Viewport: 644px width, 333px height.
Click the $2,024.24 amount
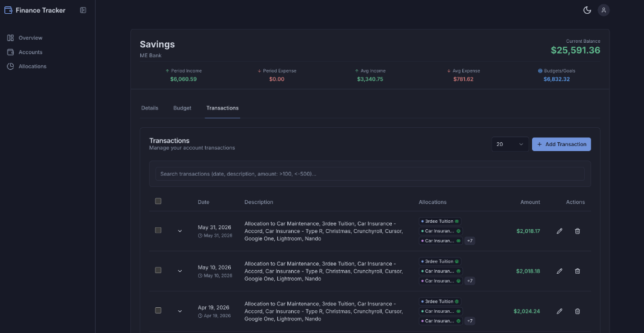527,311
